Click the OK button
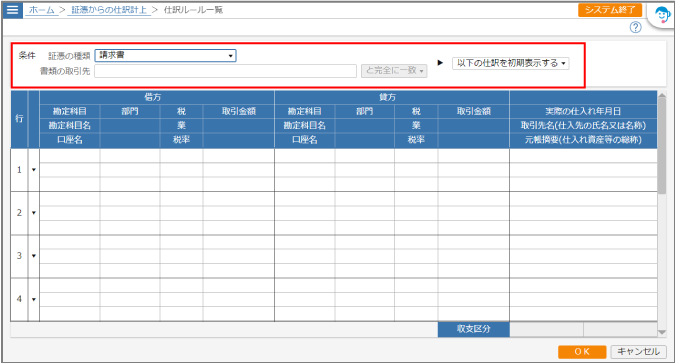 [x=582, y=352]
